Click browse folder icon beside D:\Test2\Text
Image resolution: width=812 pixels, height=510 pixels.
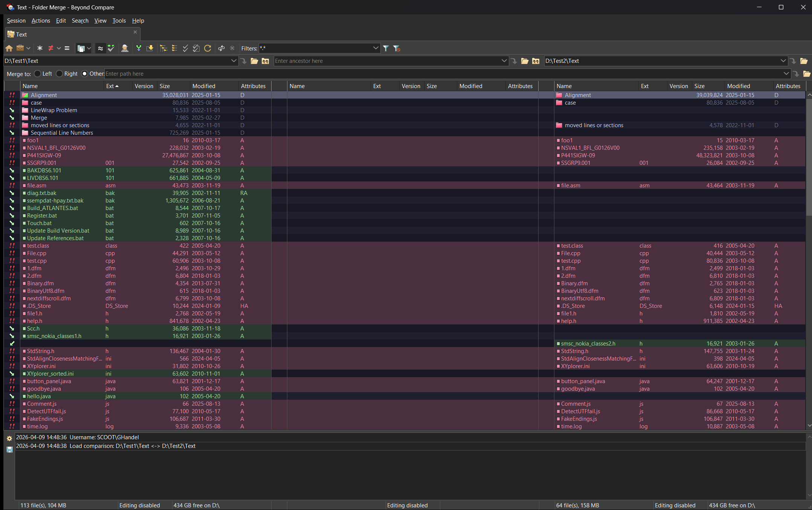pos(804,61)
